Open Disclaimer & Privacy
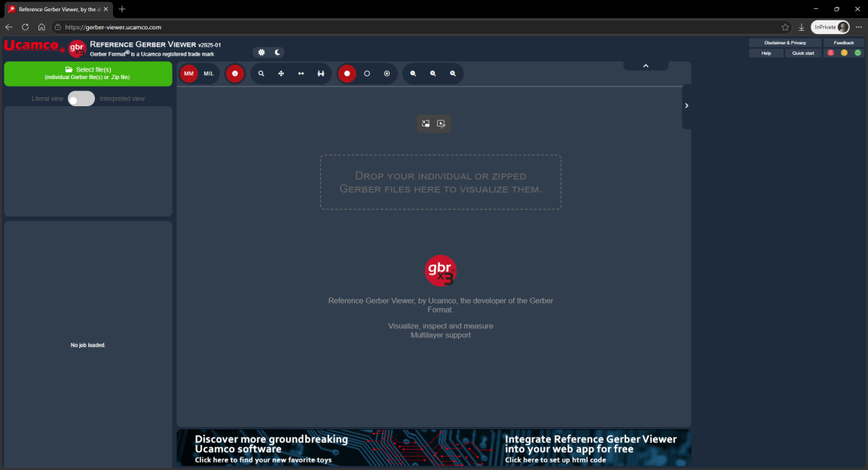 [x=785, y=43]
